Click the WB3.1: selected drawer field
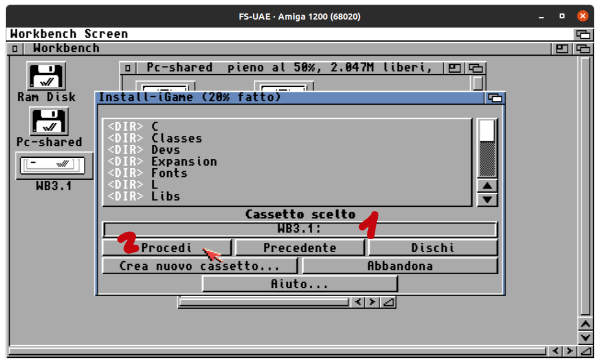This screenshot has width=600, height=364. point(299,229)
